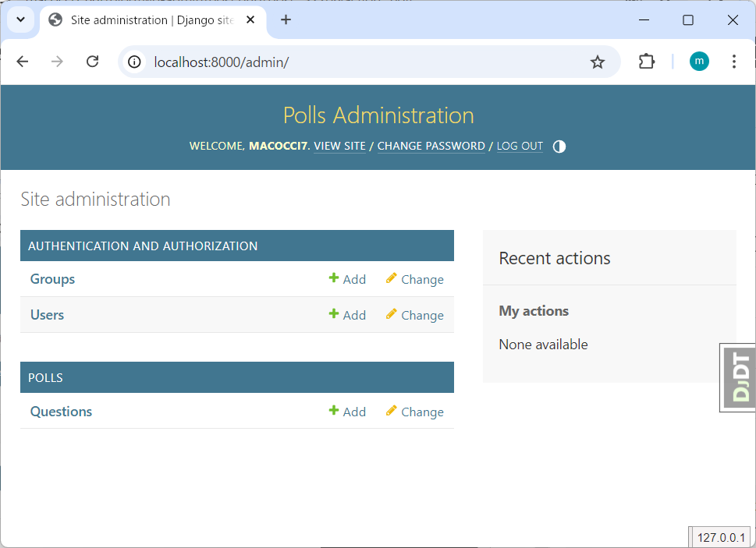Open the Authentication and Authorization section header
The image size is (756, 548).
[143, 246]
